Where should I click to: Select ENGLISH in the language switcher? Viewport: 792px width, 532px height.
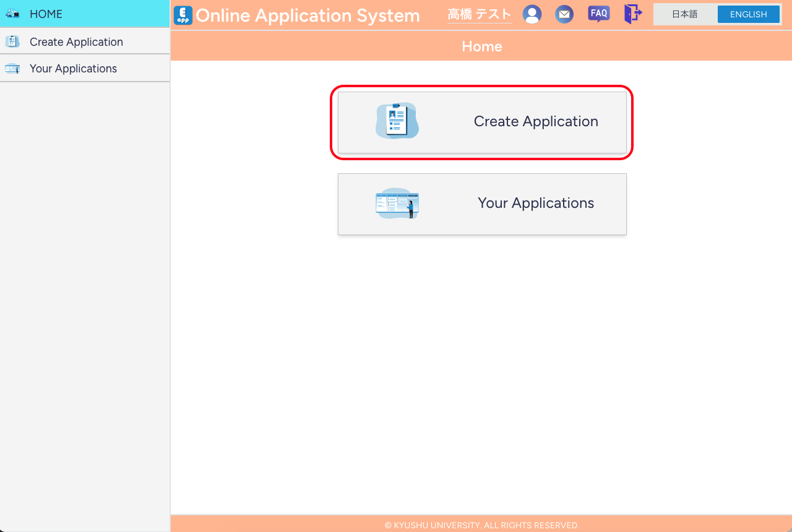pyautogui.click(x=749, y=14)
